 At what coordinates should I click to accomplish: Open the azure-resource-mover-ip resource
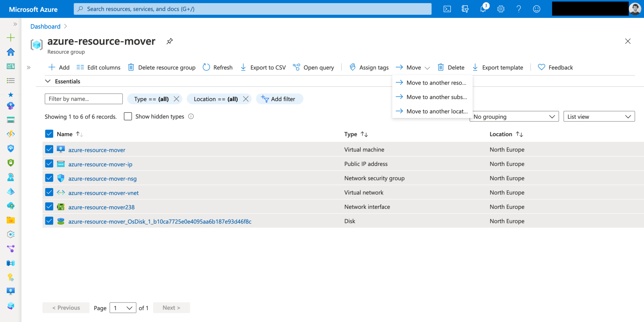tap(100, 164)
